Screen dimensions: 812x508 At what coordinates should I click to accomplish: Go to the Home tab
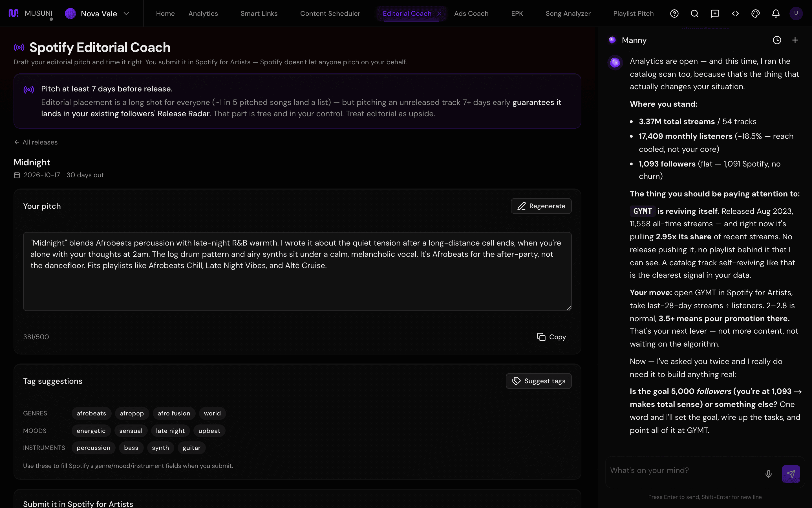166,14
